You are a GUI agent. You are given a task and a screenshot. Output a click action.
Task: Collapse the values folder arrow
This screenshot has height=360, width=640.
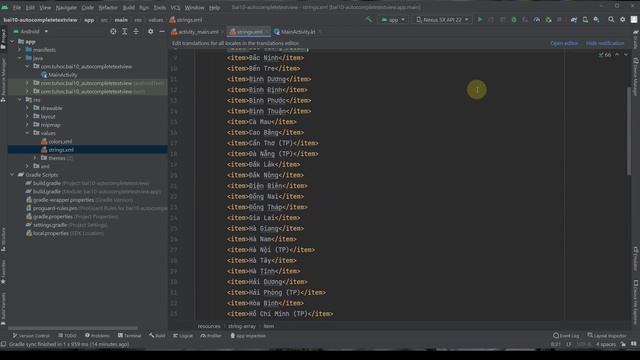27,133
